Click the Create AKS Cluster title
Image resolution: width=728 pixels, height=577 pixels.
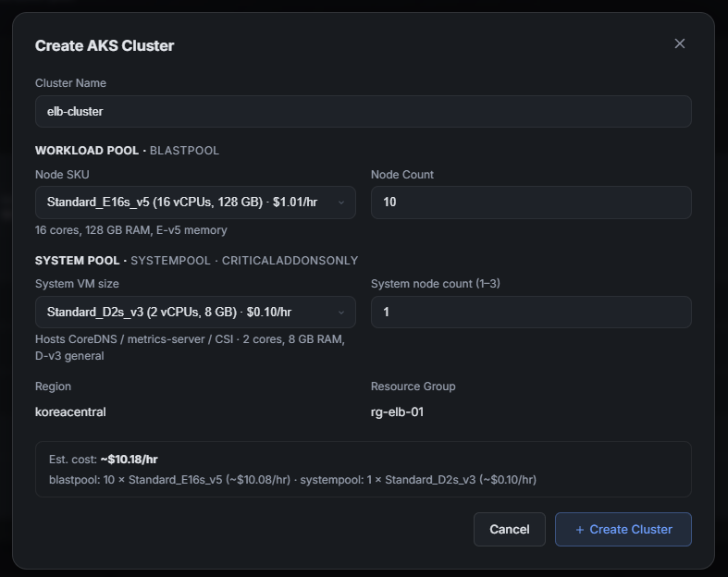tap(105, 45)
